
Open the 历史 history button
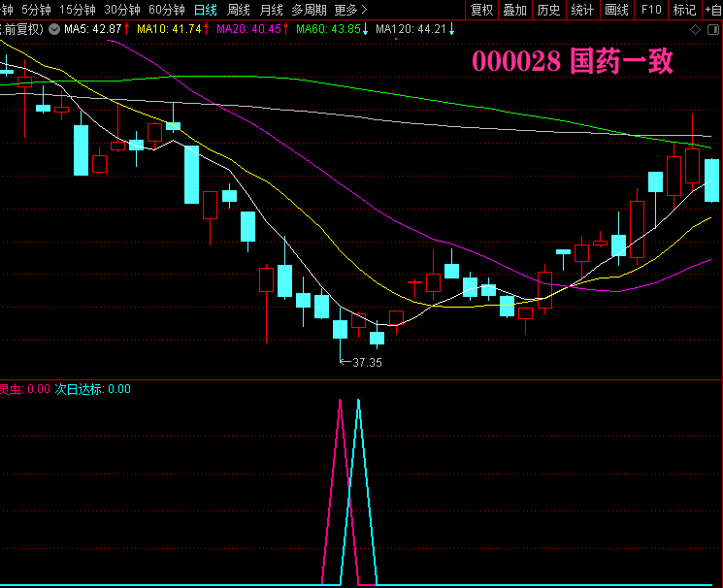click(x=548, y=10)
